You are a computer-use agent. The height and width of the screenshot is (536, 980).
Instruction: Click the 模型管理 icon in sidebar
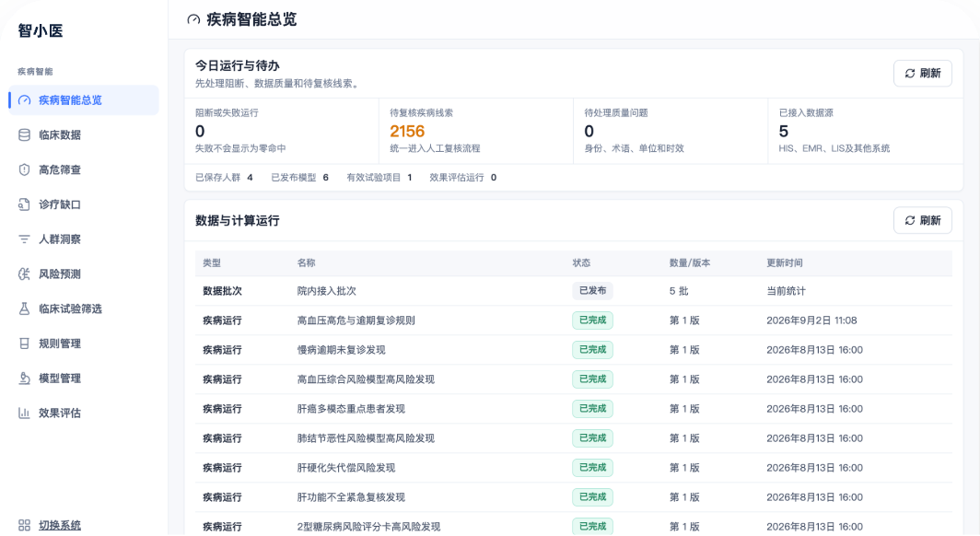click(24, 379)
